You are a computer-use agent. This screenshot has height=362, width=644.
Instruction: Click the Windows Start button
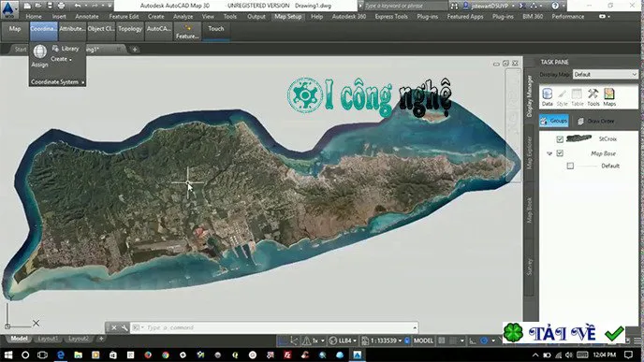(7, 355)
